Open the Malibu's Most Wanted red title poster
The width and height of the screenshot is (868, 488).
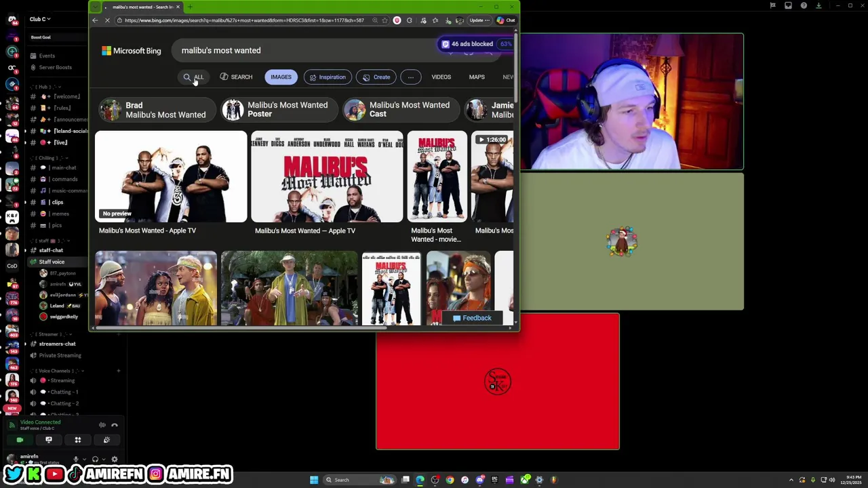click(x=327, y=177)
